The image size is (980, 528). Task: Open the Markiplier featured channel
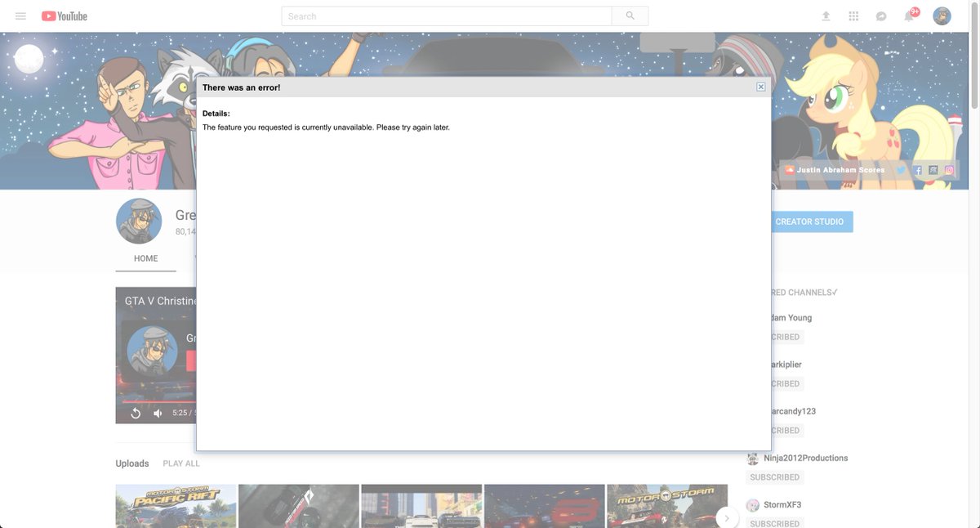tap(786, 364)
